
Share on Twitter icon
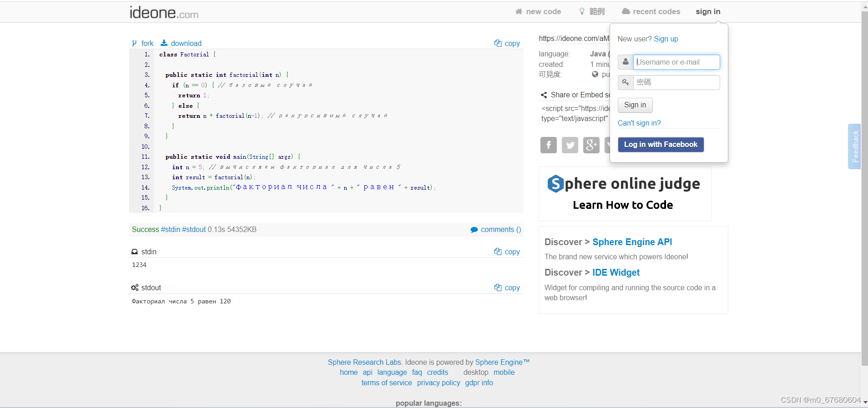tap(570, 145)
